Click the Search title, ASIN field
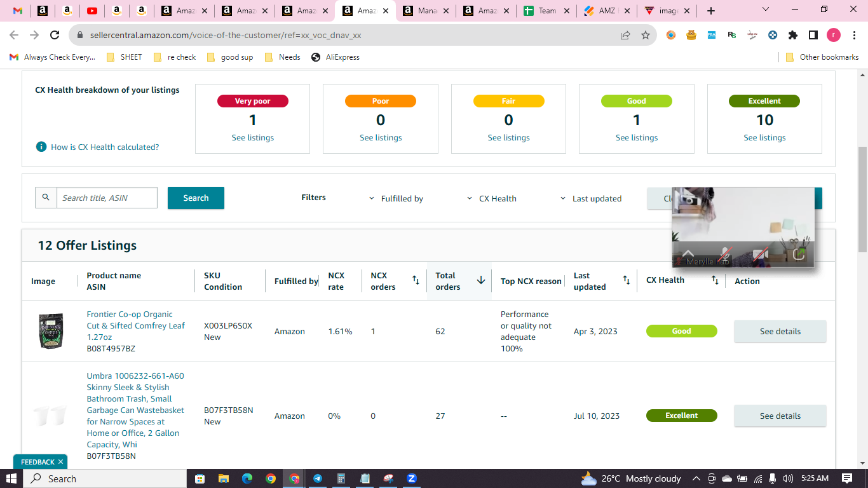The height and width of the screenshot is (488, 868). pyautogui.click(x=107, y=198)
